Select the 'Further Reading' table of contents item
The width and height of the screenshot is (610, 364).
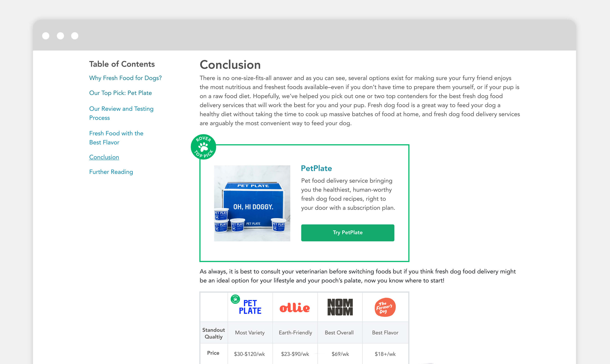point(111,172)
